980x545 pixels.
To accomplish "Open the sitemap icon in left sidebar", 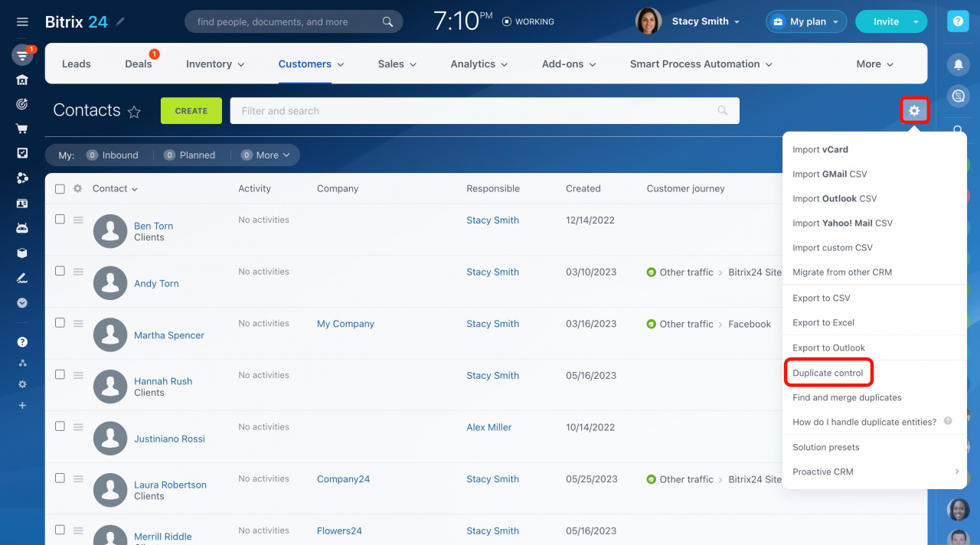I will [x=22, y=363].
